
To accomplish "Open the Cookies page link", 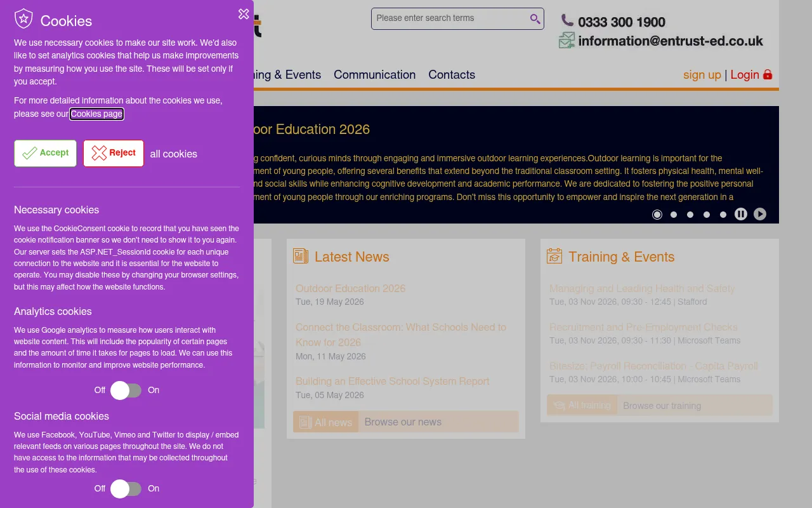I will click(x=96, y=114).
